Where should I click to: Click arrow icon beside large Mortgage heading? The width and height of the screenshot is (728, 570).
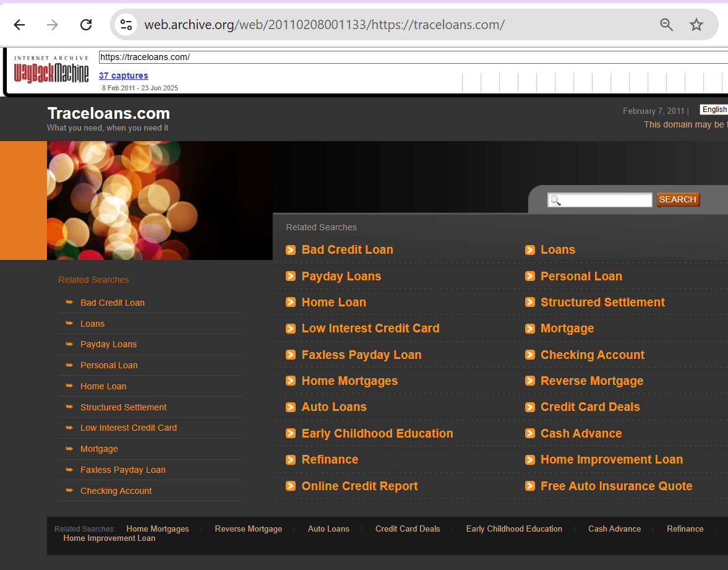529,329
